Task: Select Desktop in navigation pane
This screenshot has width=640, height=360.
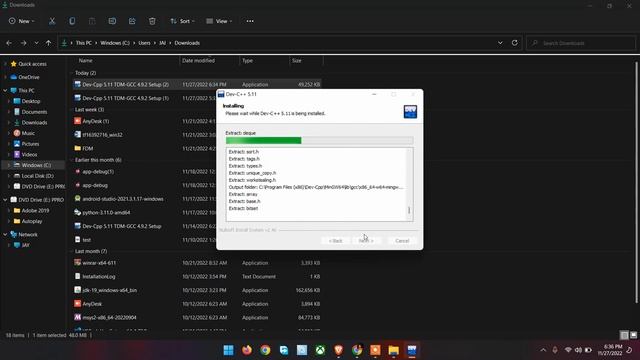Action: pos(31,101)
